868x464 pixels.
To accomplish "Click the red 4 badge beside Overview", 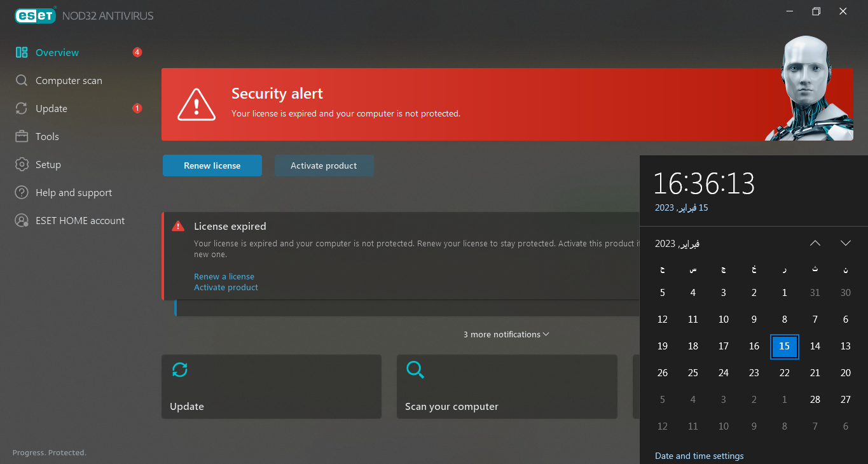I will point(137,52).
